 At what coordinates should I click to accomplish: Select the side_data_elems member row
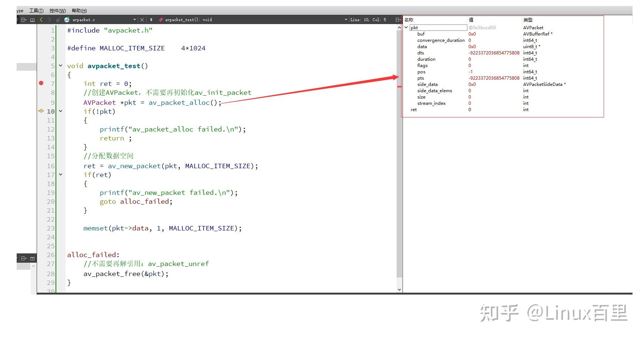(x=503, y=90)
